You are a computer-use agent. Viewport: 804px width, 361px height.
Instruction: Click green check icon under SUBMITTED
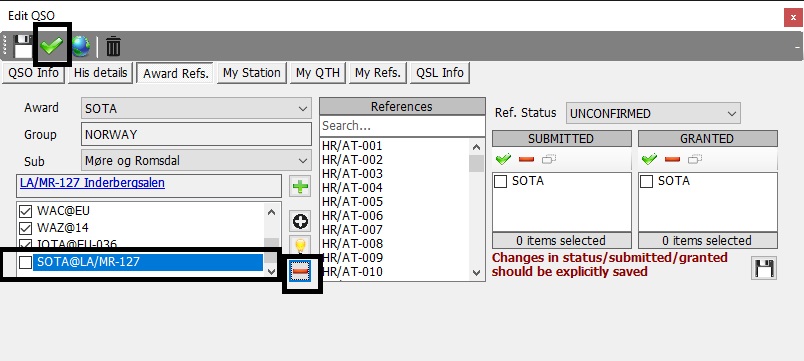click(x=504, y=159)
